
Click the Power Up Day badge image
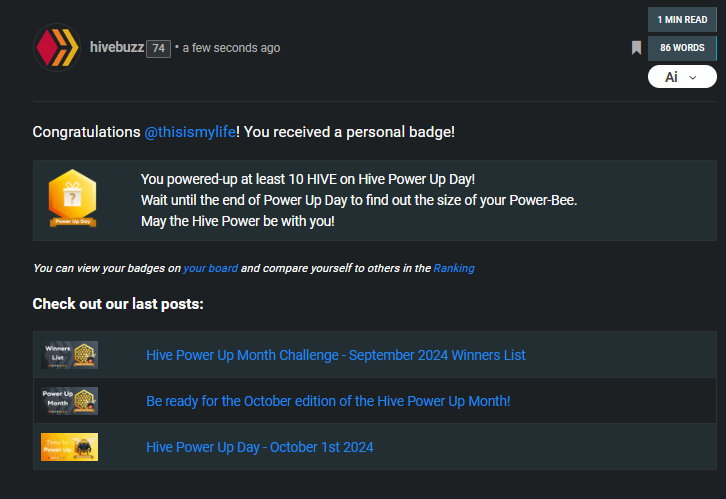73,198
